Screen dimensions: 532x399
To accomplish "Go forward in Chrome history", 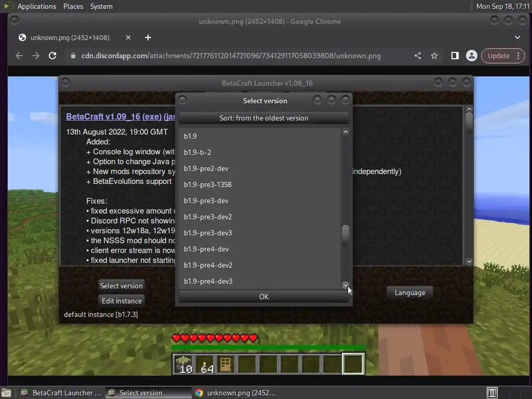I will click(x=36, y=56).
